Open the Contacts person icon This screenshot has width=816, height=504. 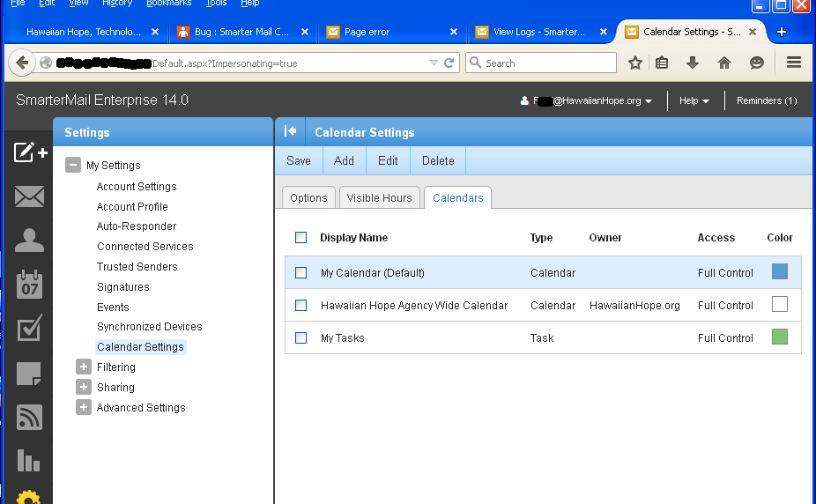tap(29, 241)
